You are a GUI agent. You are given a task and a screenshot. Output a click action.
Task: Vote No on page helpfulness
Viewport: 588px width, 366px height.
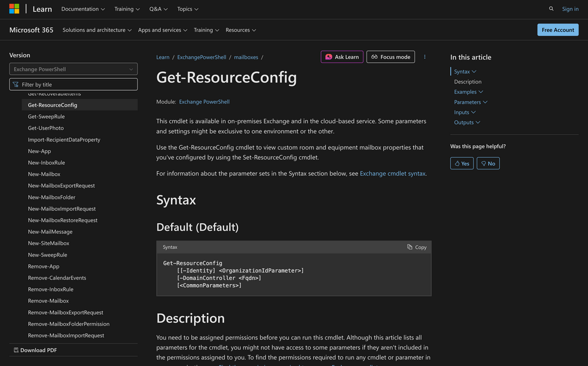488,163
